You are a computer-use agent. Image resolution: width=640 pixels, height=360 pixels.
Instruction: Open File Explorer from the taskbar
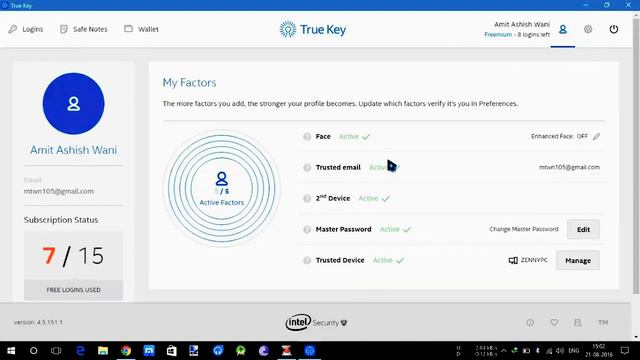pos(103,351)
